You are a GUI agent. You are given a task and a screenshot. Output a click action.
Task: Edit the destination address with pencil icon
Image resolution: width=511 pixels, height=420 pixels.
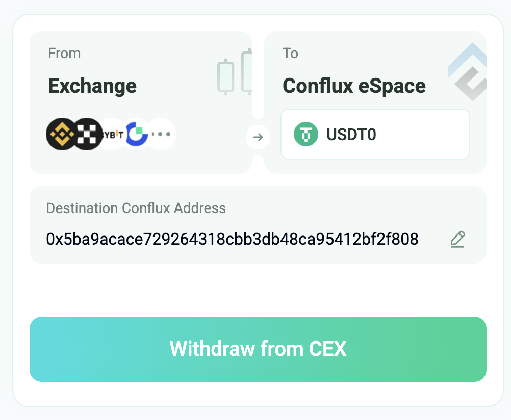click(x=457, y=239)
